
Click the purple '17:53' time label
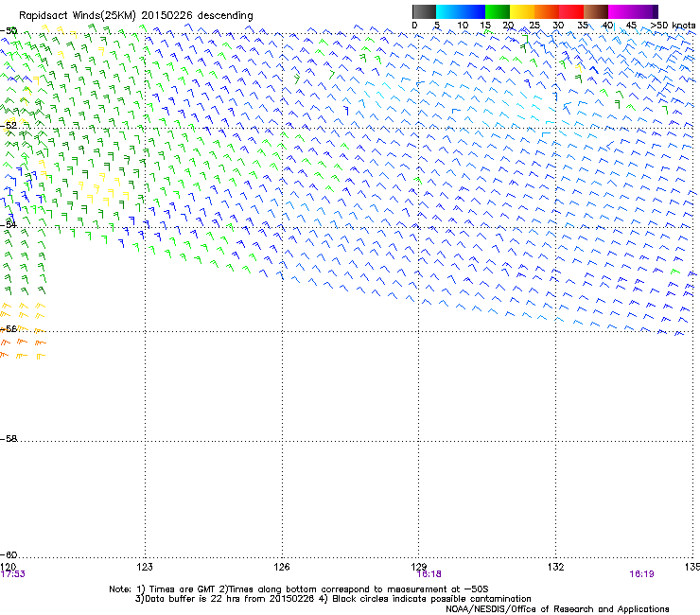(x=13, y=574)
